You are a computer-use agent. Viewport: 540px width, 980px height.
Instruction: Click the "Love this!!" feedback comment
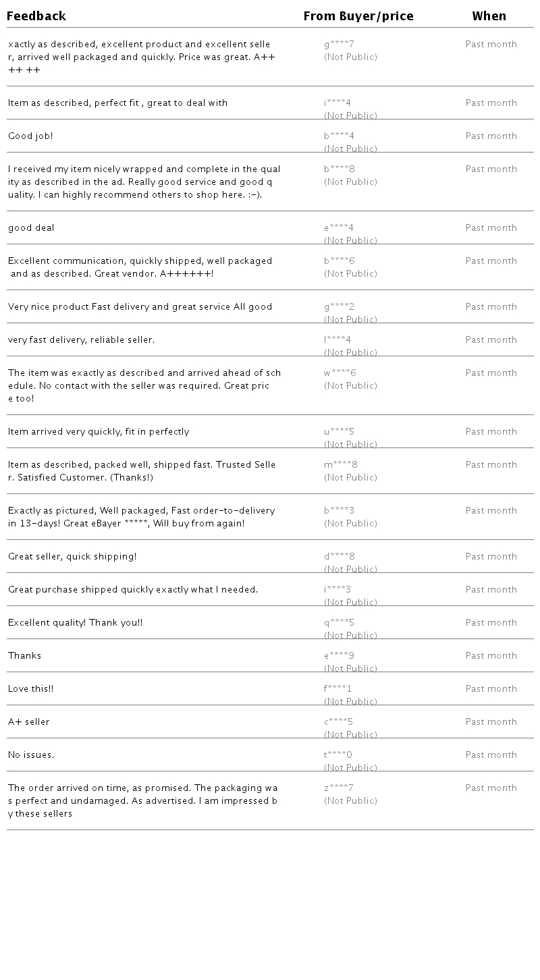coord(30,689)
